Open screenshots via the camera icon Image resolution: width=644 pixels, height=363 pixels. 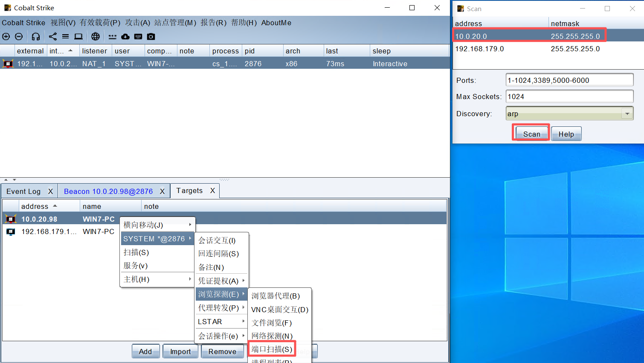tap(151, 37)
